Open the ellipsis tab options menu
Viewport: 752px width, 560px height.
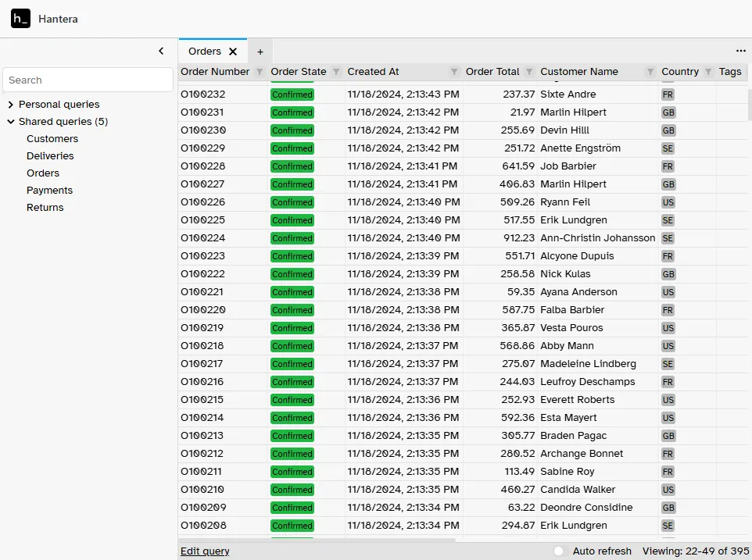[x=741, y=50]
